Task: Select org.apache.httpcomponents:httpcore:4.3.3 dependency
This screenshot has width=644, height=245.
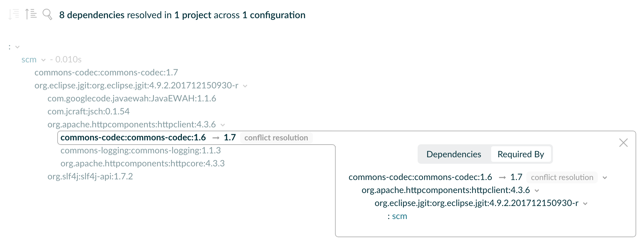Action: pos(142,164)
